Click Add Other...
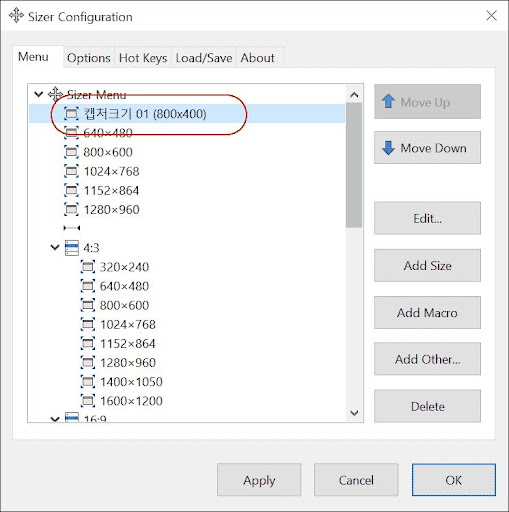The width and height of the screenshot is (509, 512). coord(427,359)
